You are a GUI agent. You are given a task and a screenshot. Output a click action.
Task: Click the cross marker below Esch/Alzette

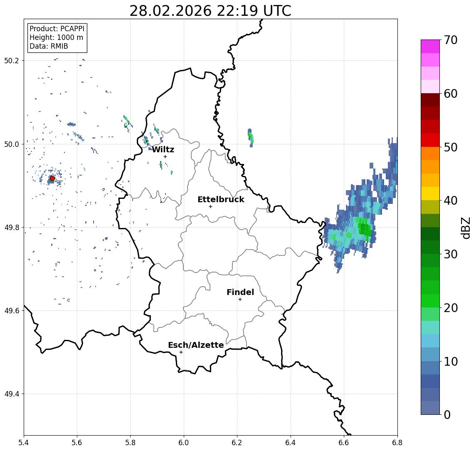(181, 352)
